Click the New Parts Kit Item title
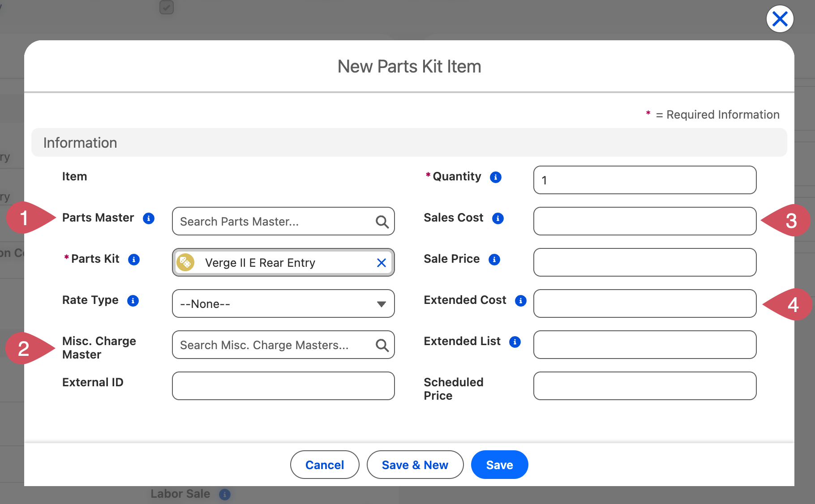Viewport: 815px width, 504px height. pos(409,67)
